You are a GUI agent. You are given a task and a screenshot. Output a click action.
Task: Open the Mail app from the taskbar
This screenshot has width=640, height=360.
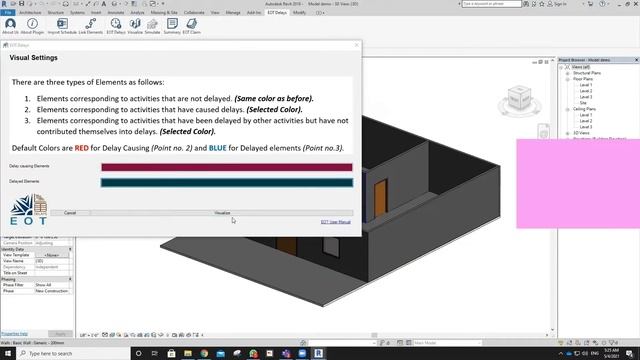[x=220, y=353]
